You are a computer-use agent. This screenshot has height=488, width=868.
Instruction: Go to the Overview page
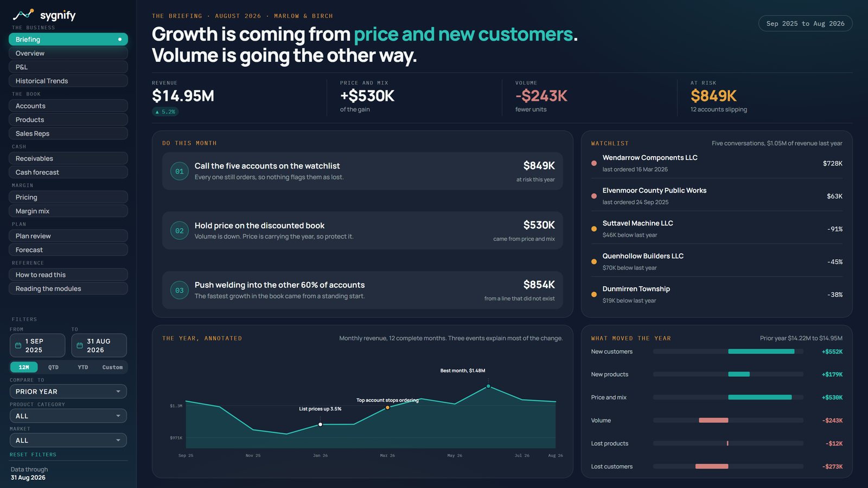click(68, 53)
